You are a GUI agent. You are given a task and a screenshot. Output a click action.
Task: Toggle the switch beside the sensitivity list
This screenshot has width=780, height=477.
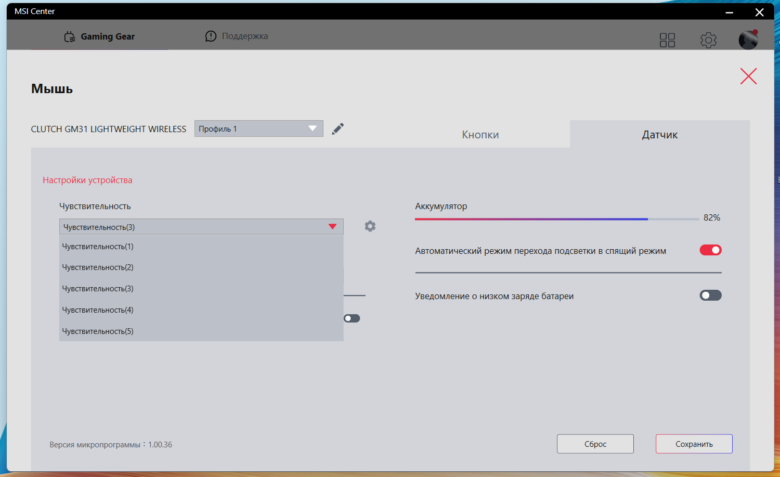point(352,318)
